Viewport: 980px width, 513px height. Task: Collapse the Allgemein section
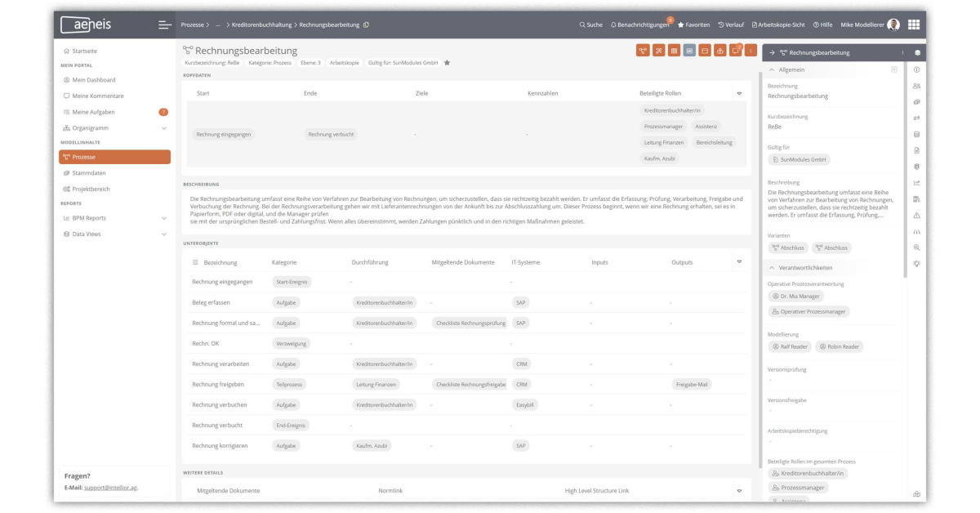[x=773, y=70]
